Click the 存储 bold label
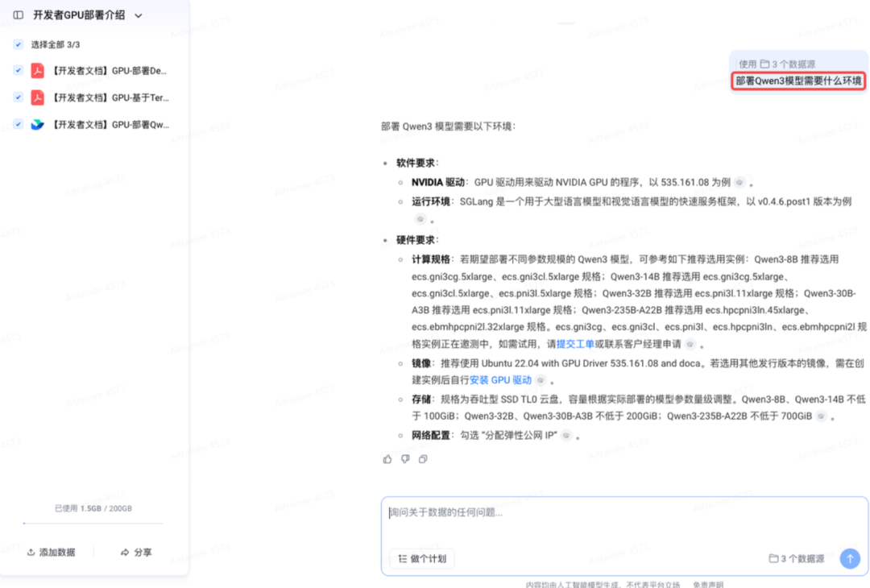This screenshot has height=588, width=870. coord(421,400)
